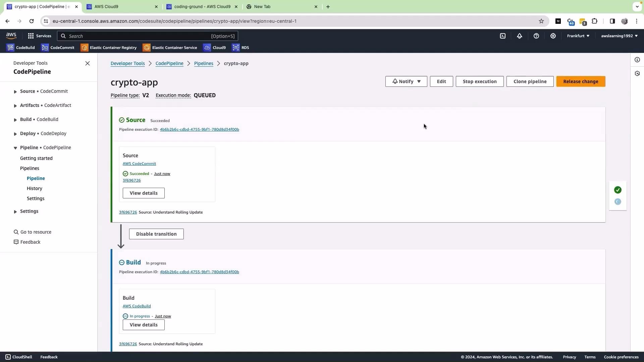The image size is (644, 362).
Task: Collapse Pipeline CodePipeline section
Action: (x=42, y=147)
